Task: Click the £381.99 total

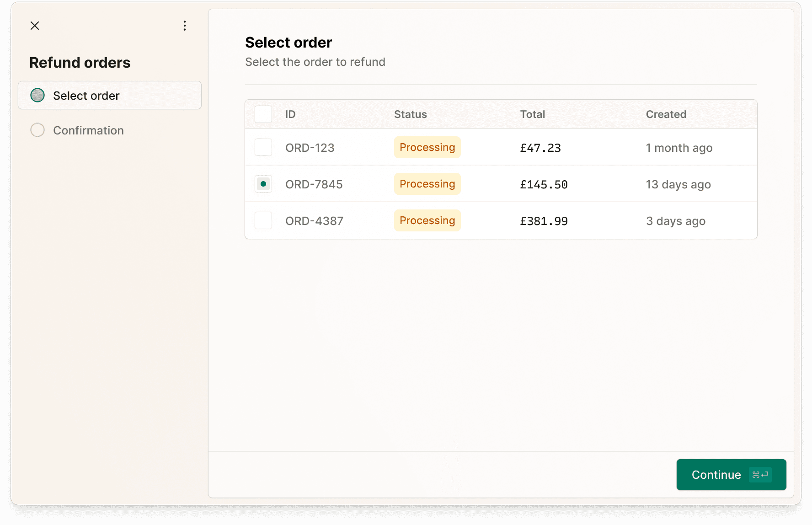Action: pyautogui.click(x=544, y=221)
